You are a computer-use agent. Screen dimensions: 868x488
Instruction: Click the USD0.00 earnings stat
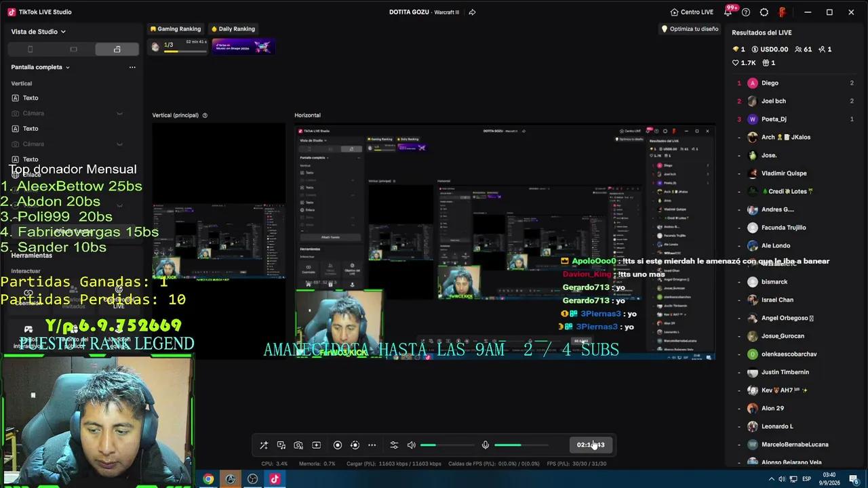[770, 49]
